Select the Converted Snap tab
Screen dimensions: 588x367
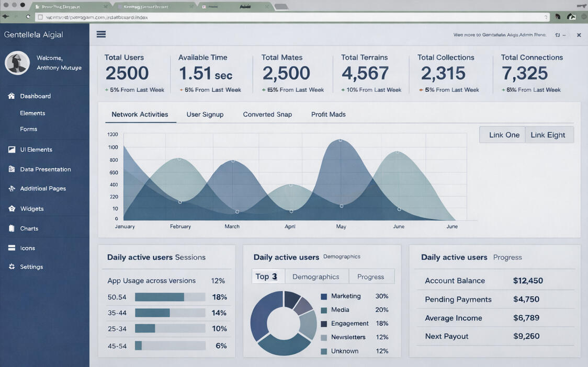pos(267,114)
